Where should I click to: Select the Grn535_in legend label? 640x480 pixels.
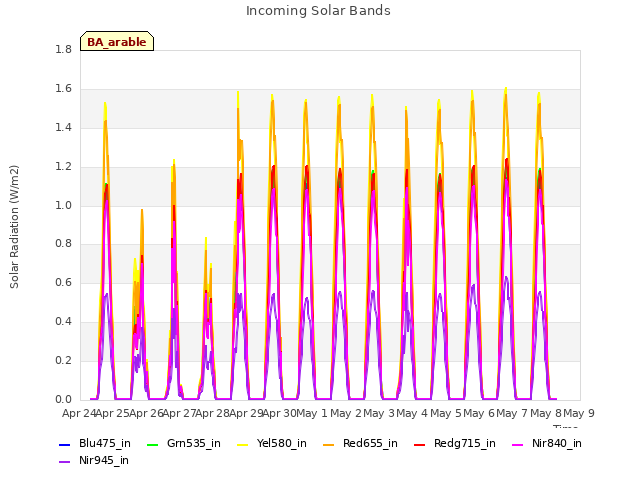(194, 443)
